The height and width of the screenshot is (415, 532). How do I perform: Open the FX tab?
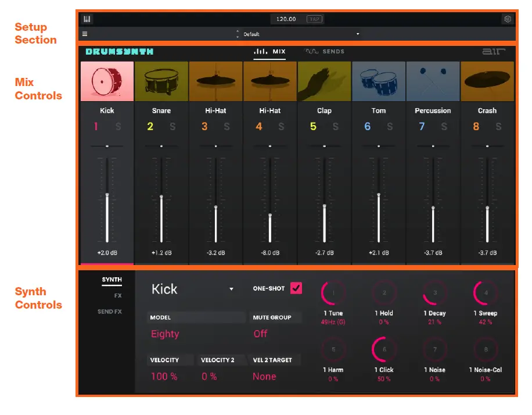pyautogui.click(x=117, y=295)
